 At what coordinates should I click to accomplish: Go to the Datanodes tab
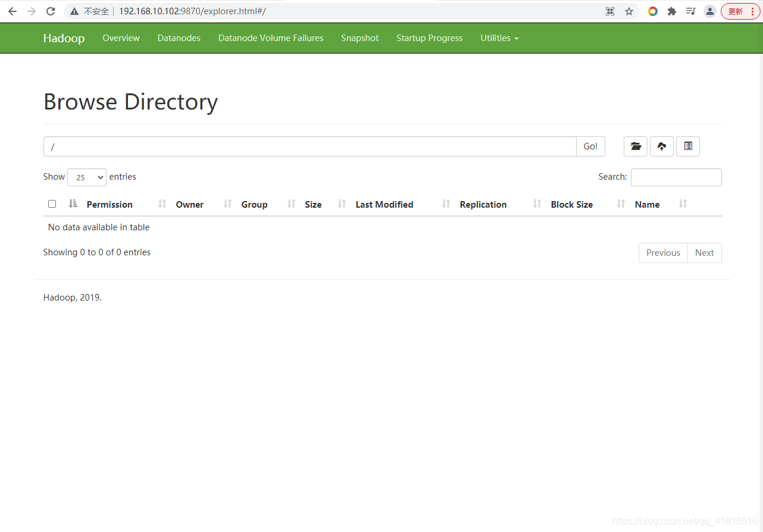(179, 38)
